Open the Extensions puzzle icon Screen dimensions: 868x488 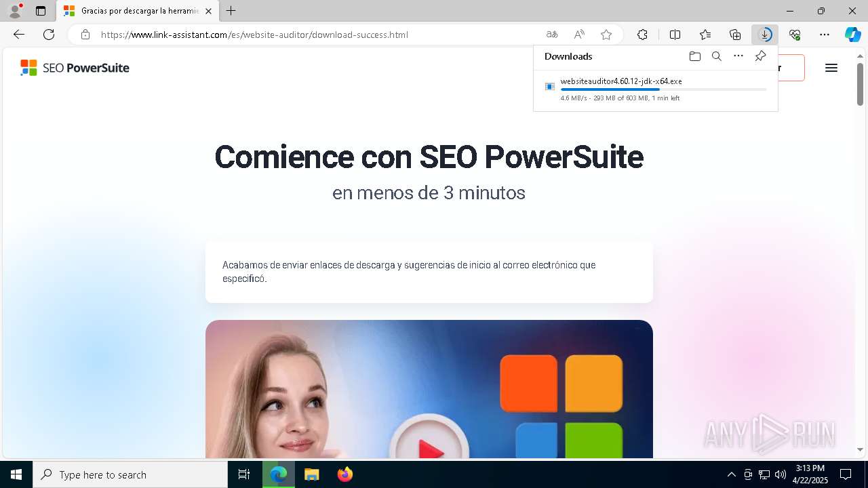642,35
